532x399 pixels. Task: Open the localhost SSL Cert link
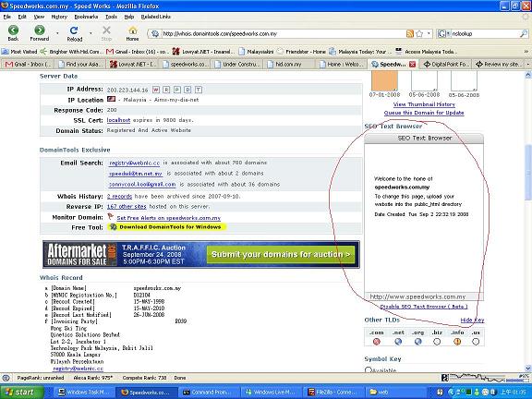point(118,120)
